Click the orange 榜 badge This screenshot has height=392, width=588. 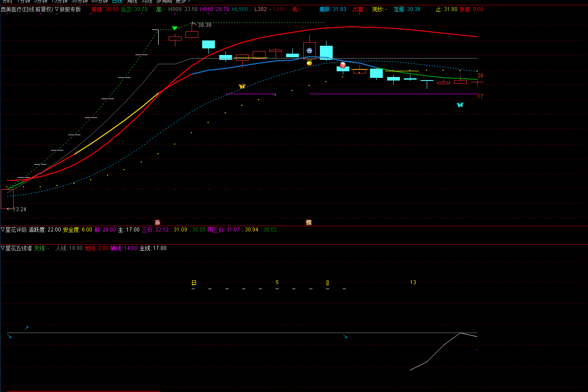click(x=309, y=222)
